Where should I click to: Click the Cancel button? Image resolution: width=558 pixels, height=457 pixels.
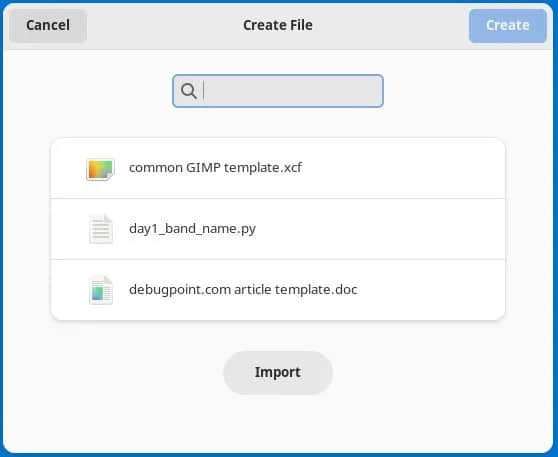(x=48, y=26)
